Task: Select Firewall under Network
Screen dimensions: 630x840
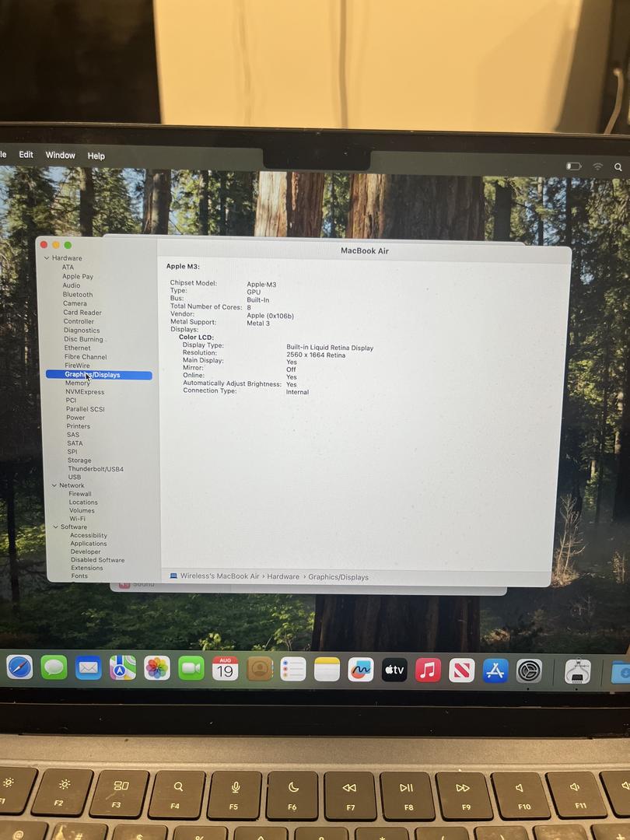Action: (80, 494)
